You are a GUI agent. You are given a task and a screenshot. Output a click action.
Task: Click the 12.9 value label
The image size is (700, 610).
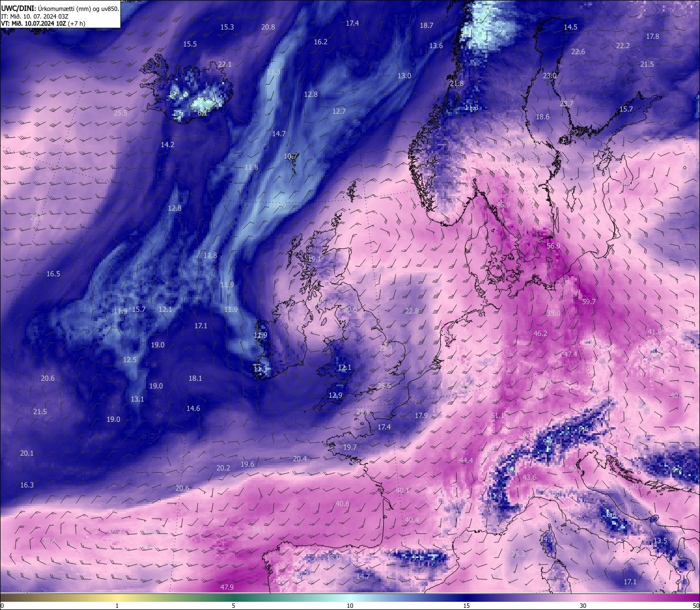point(335,396)
